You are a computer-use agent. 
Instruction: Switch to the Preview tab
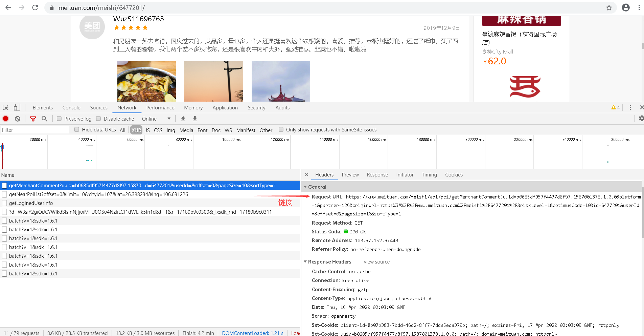(x=350, y=174)
